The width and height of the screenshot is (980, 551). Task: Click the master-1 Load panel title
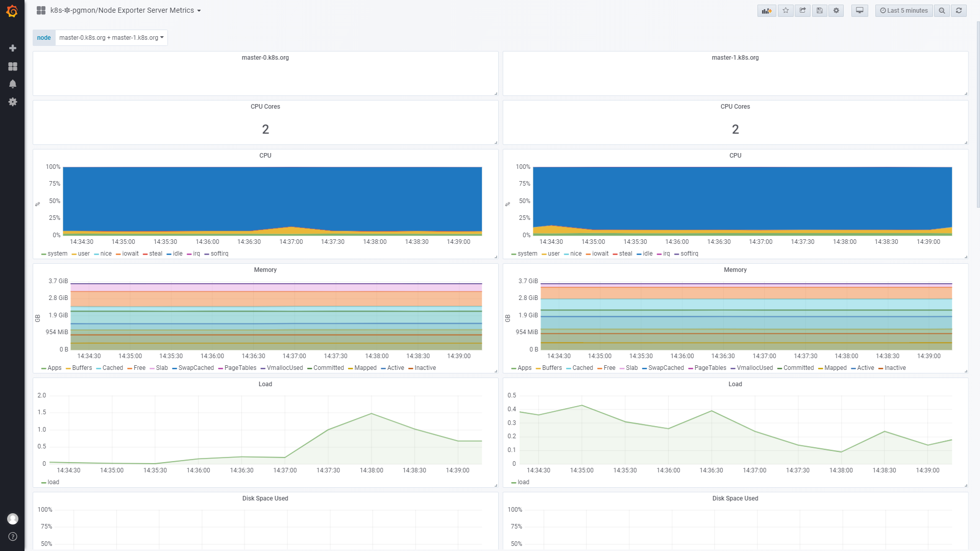coord(735,384)
